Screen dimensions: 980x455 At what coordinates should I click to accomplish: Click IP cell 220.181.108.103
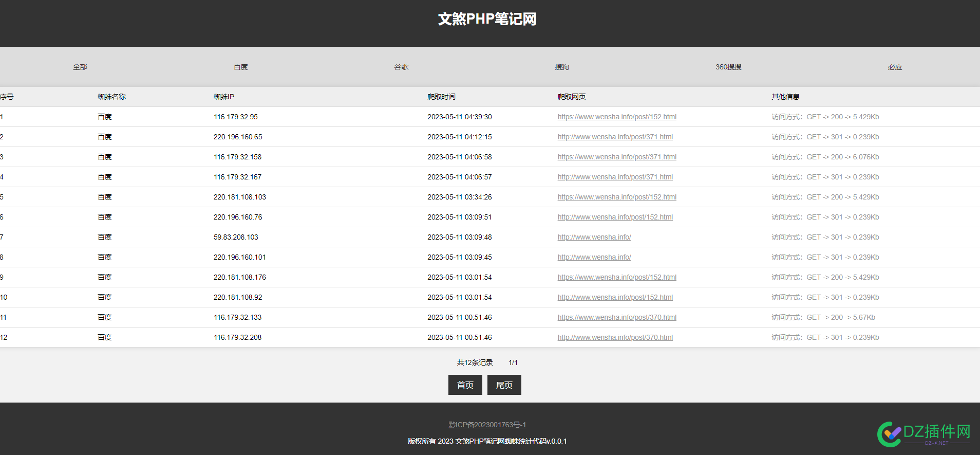(x=240, y=197)
